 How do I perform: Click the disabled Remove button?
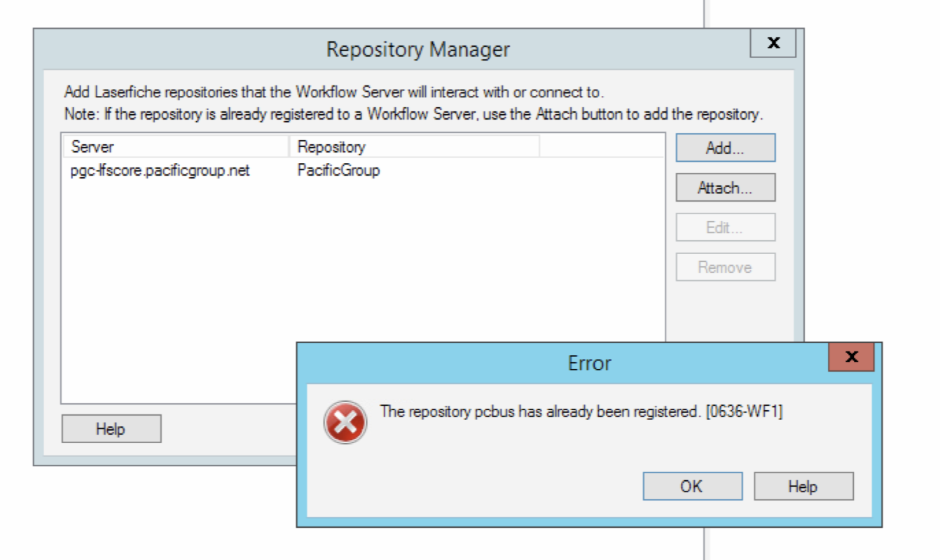pos(725,267)
